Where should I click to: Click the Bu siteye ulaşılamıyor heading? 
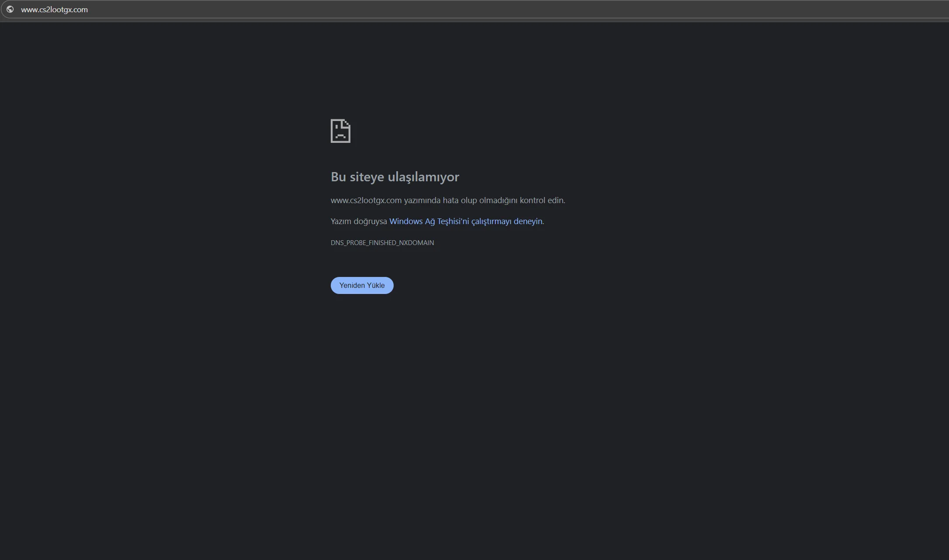coord(395,177)
